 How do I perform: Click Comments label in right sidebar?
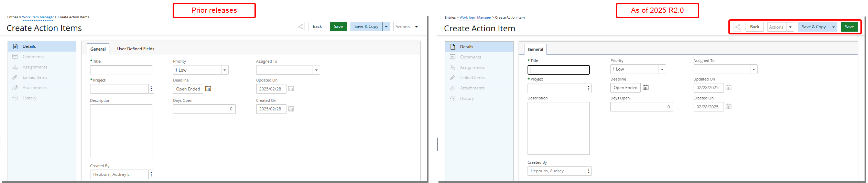point(470,57)
